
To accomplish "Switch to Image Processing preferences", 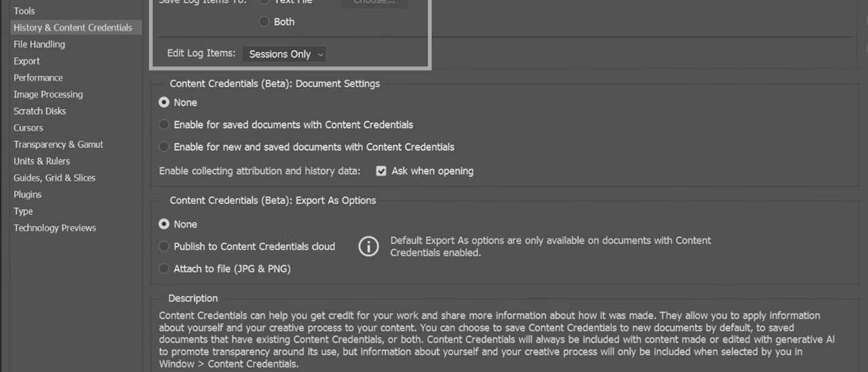I will point(48,94).
